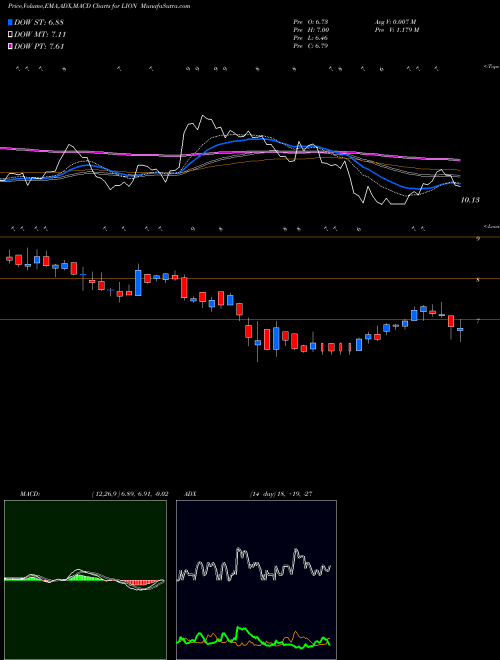The image size is (500, 660).
Task: Click the price axis label 8
Action: (x=478, y=279)
